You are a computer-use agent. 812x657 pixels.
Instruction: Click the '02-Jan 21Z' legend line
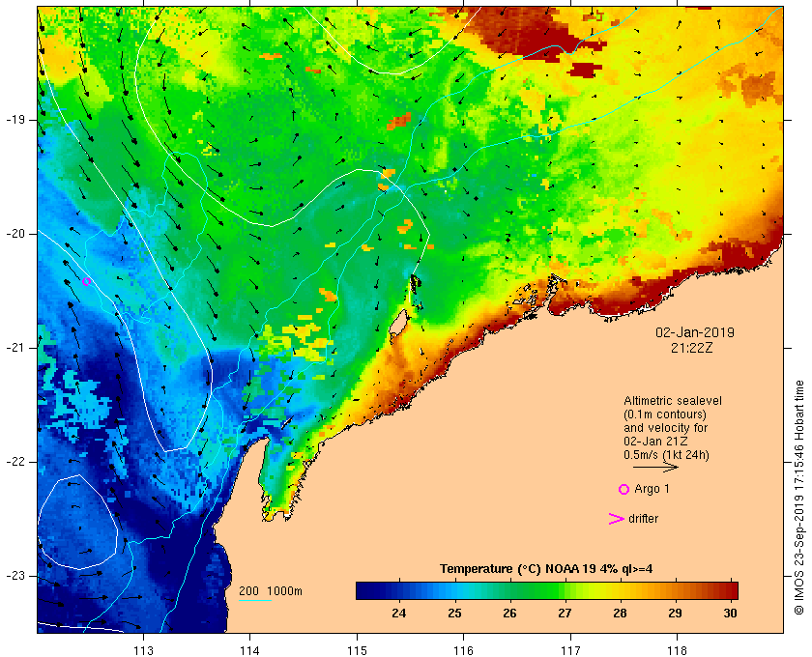point(655,442)
